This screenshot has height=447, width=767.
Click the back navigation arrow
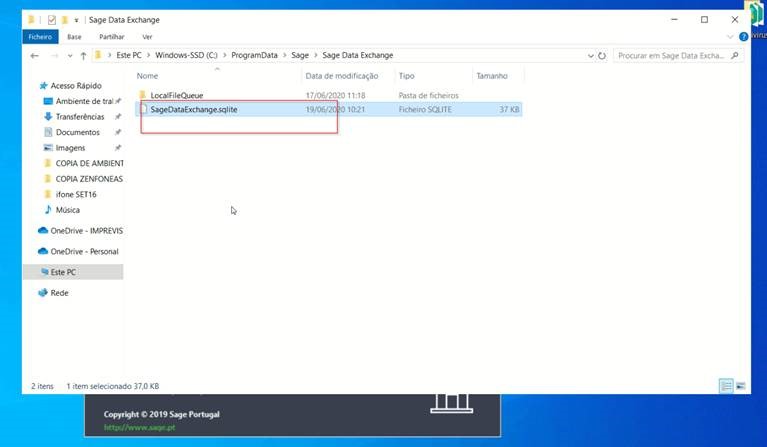tap(36, 55)
